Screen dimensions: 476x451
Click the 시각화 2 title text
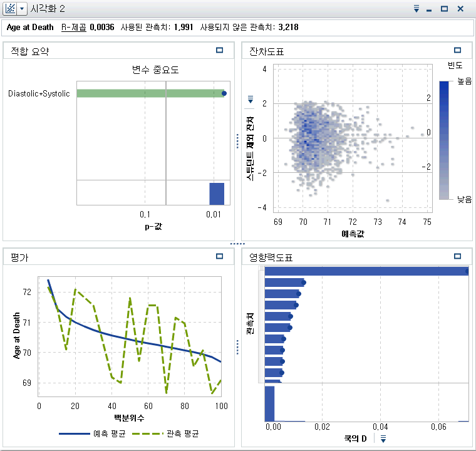[x=47, y=9]
